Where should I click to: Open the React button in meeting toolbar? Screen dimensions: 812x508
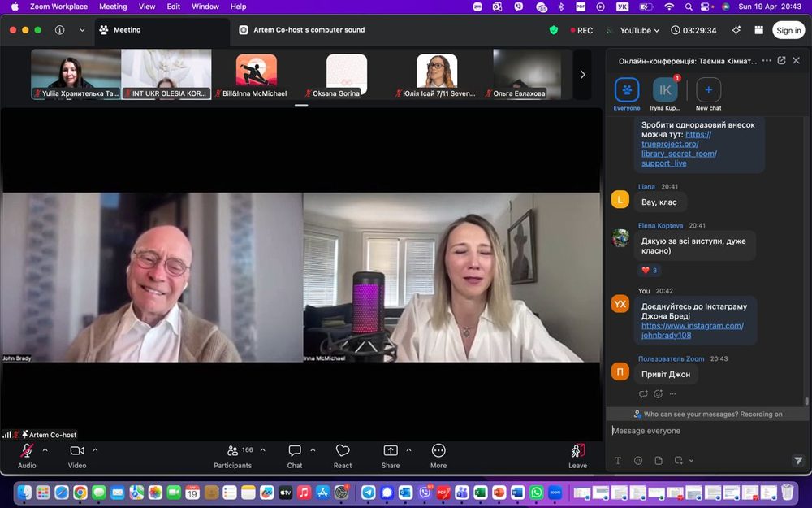pos(343,456)
